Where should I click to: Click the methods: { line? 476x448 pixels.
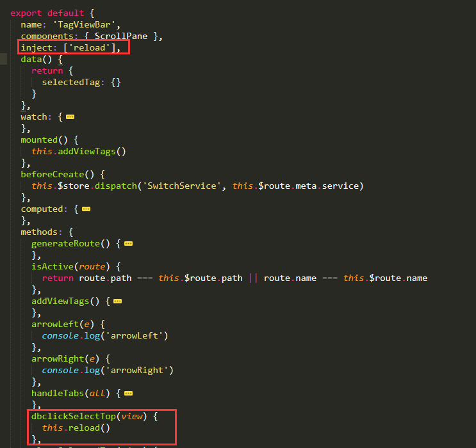click(47, 232)
